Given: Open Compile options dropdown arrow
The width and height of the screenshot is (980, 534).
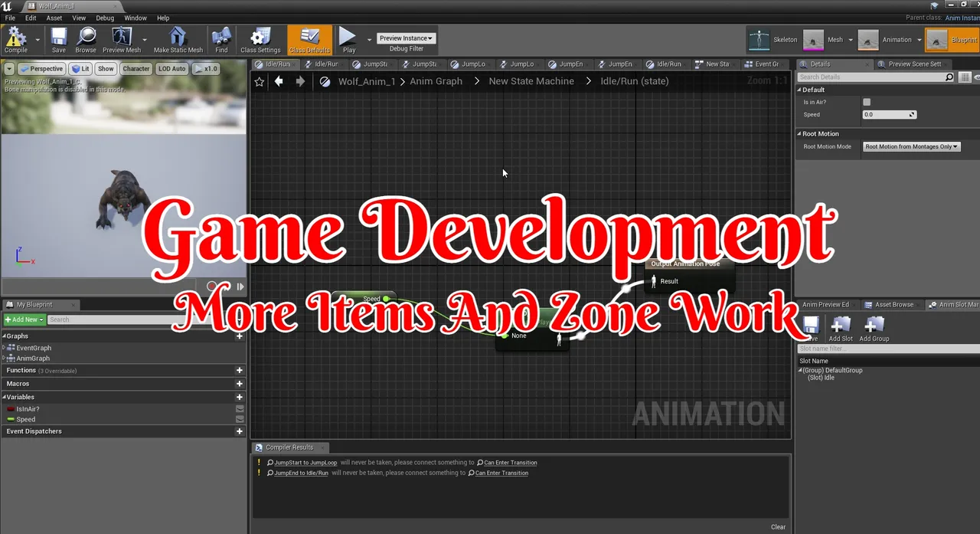Looking at the screenshot, I should click(x=38, y=40).
